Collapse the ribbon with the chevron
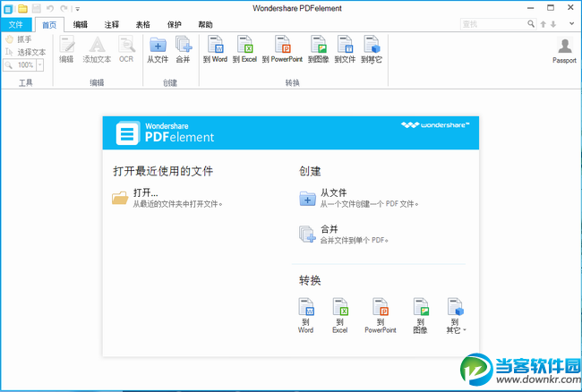Screen dimensions: 582x392 click(571, 24)
